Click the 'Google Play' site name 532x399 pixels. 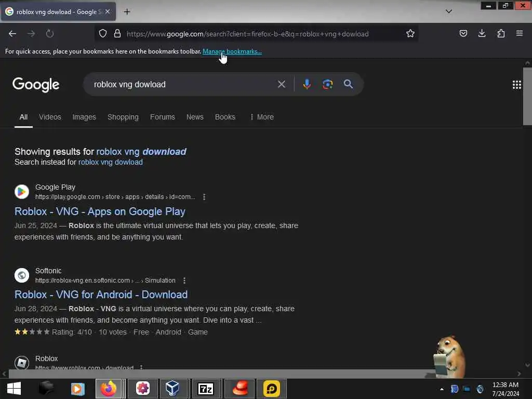click(x=55, y=187)
